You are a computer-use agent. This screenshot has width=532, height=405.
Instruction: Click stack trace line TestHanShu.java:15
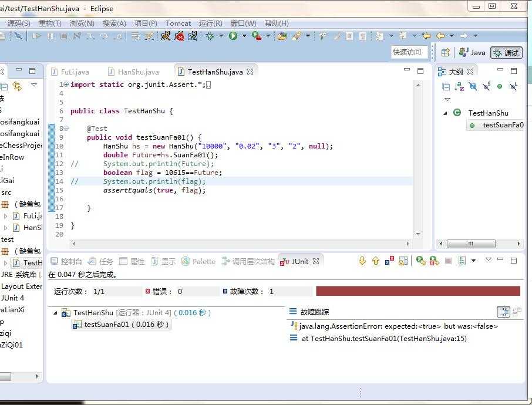click(378, 339)
